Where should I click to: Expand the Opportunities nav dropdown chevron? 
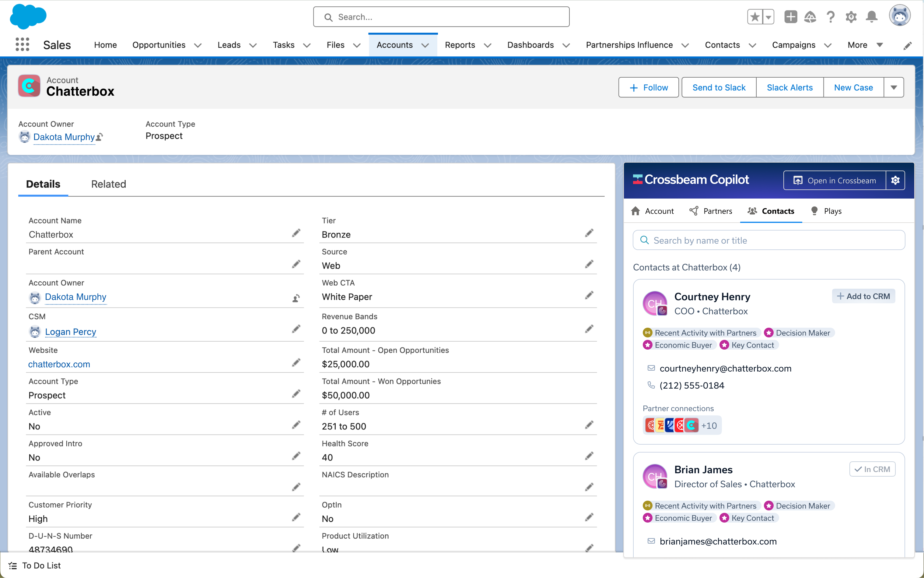198,45
